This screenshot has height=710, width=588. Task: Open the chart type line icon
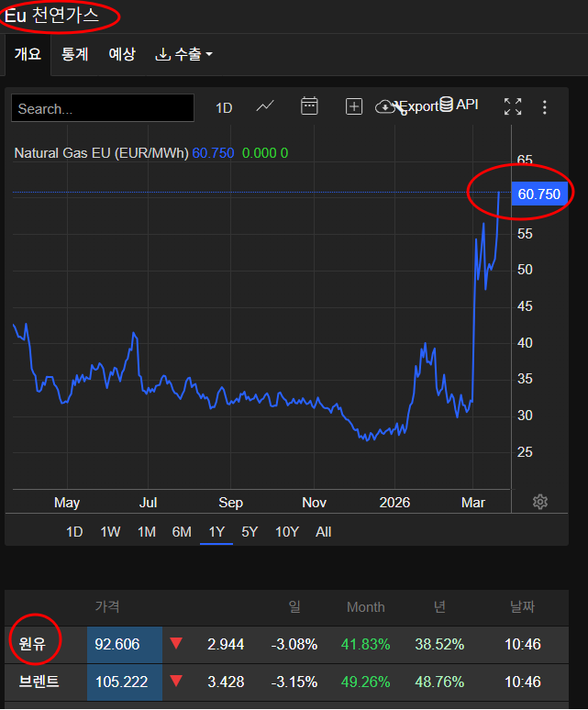tap(265, 106)
